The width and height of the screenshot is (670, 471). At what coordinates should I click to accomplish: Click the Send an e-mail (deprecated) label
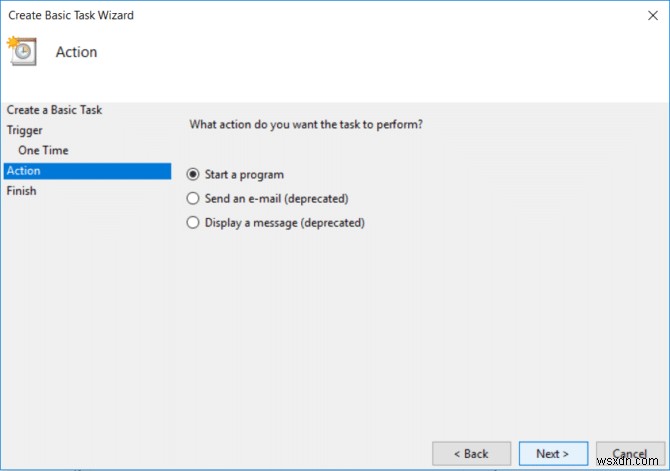pyautogui.click(x=276, y=199)
